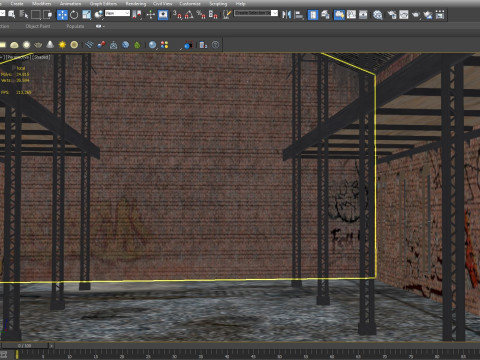Toggle Spinner Snap

tap(213, 15)
